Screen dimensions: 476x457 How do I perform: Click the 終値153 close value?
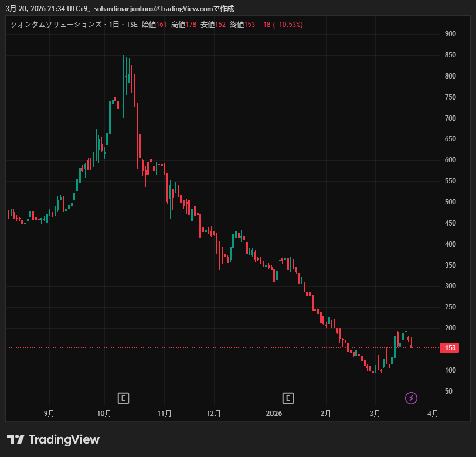[242, 25]
